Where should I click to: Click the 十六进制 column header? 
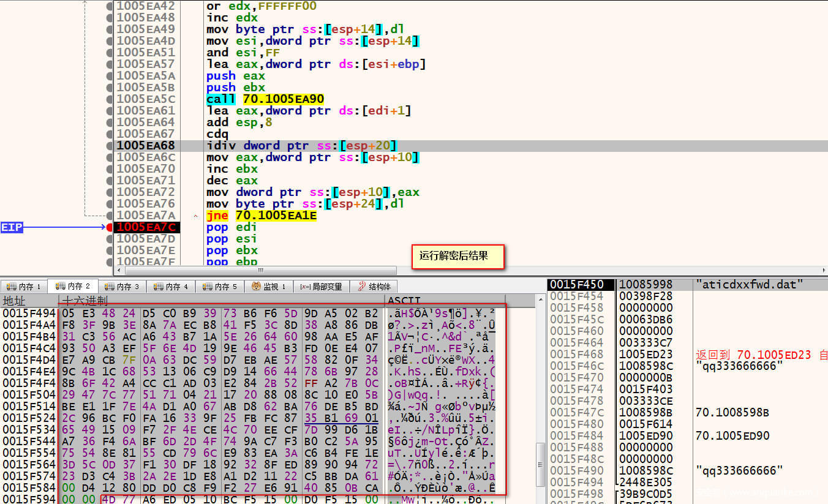pos(86,301)
